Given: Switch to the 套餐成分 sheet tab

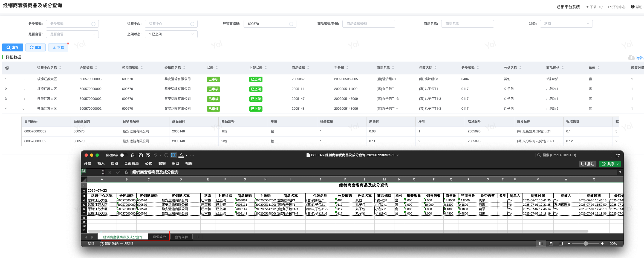Looking at the screenshot, I should (x=159, y=237).
